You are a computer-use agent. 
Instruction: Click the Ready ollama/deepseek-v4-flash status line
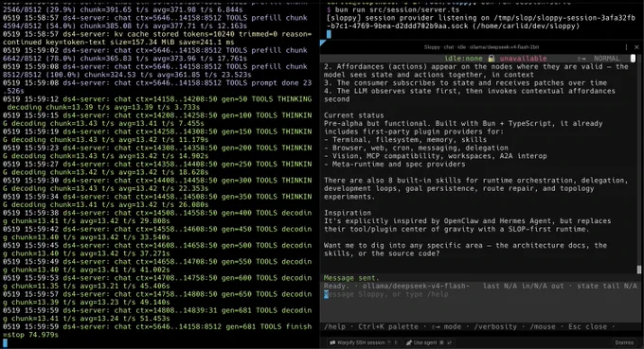tap(480, 286)
